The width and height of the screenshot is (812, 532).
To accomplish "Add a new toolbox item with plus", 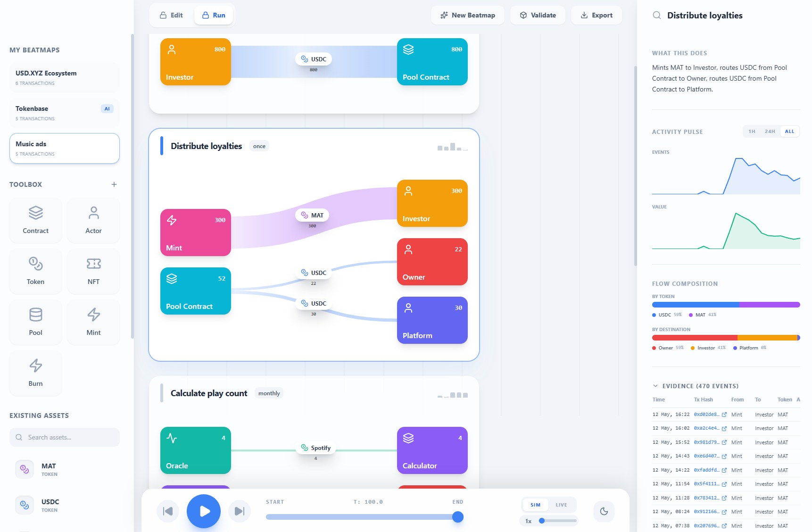I will click(114, 184).
